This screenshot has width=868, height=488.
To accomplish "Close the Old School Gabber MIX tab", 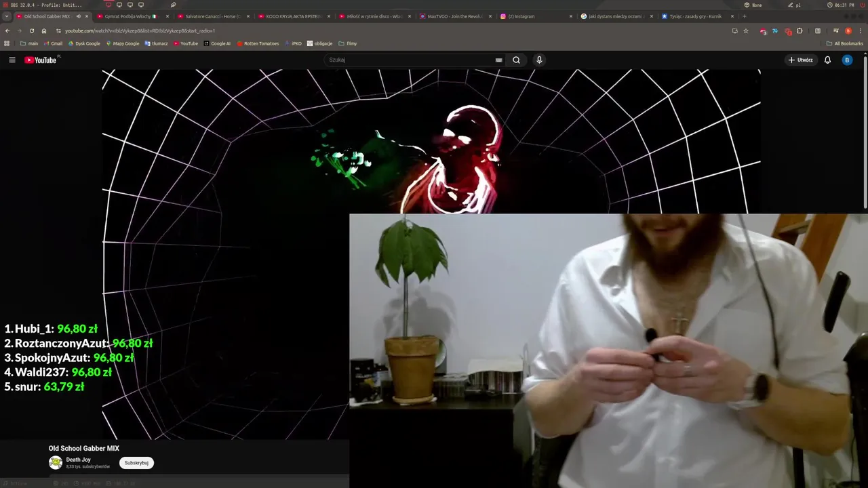I will [x=87, y=16].
